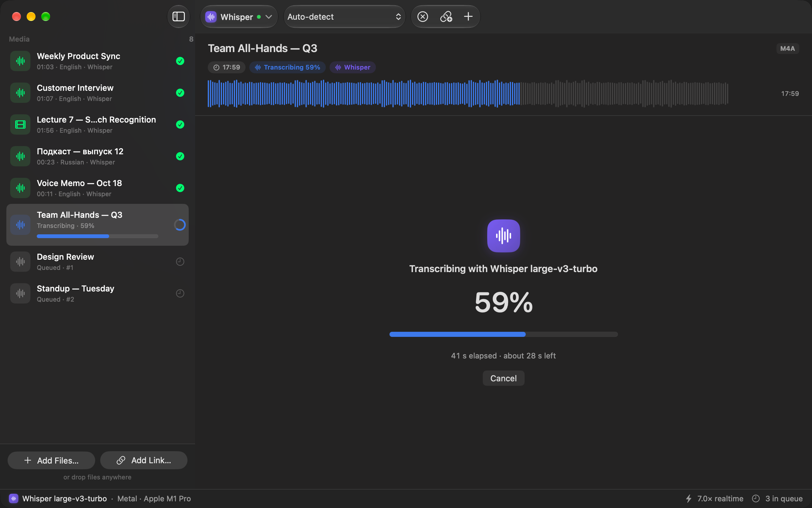Click the '41 s elapsed' time text
Screen dimensions: 812x508
click(474, 356)
